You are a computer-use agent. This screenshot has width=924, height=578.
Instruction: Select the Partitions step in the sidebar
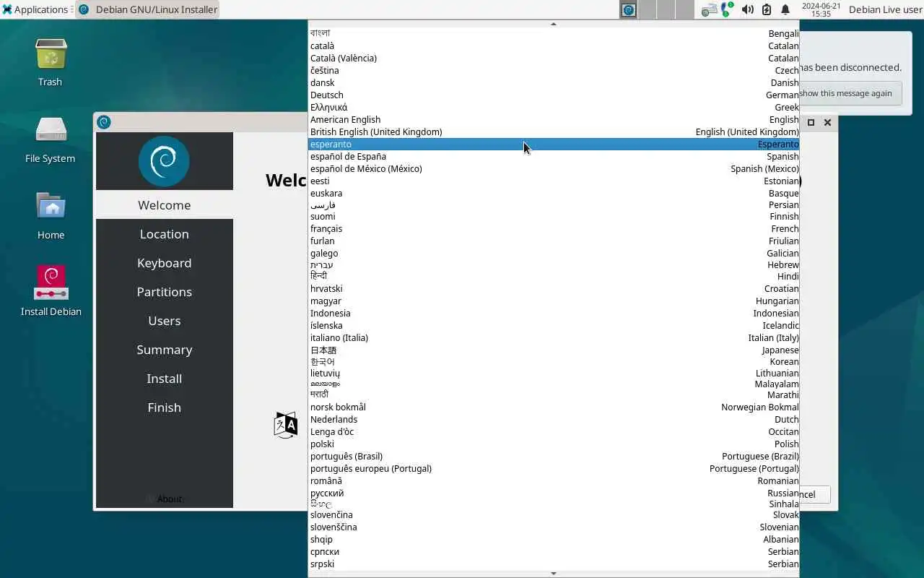pos(165,292)
